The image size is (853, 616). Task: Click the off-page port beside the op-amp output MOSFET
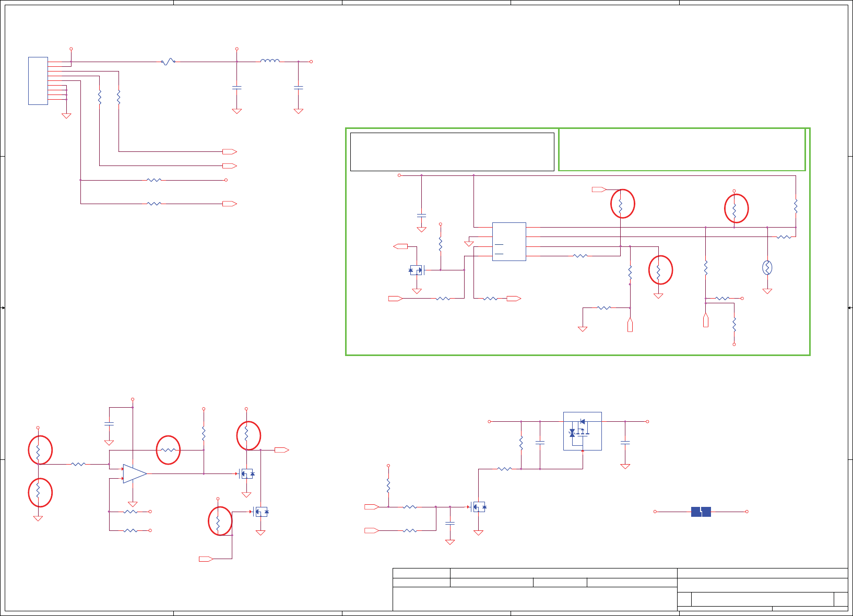[282, 449]
